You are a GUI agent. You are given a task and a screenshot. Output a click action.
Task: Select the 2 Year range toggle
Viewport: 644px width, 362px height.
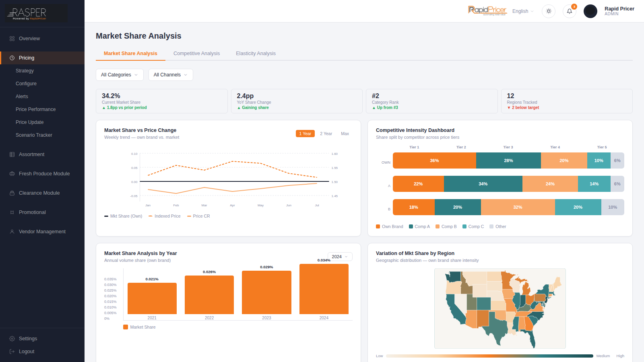326,134
